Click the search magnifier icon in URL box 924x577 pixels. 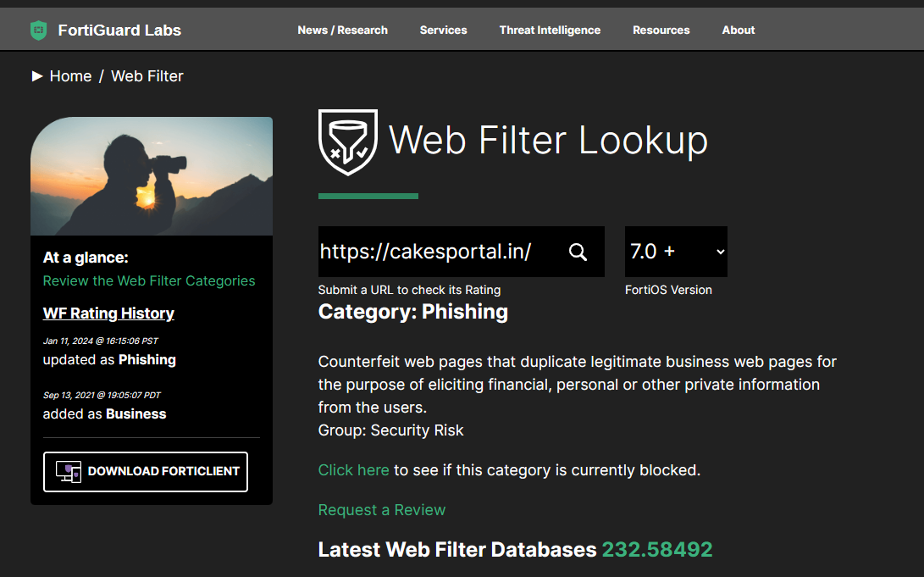tap(578, 252)
